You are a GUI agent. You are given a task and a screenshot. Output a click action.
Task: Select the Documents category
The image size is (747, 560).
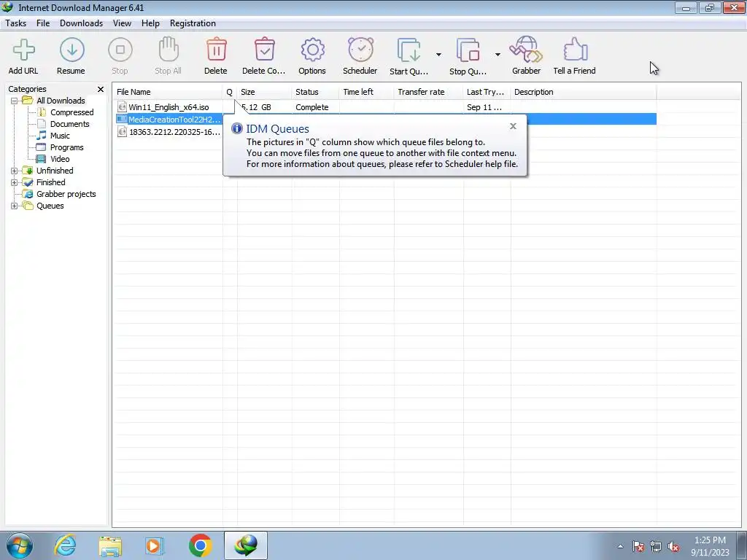pyautogui.click(x=69, y=124)
